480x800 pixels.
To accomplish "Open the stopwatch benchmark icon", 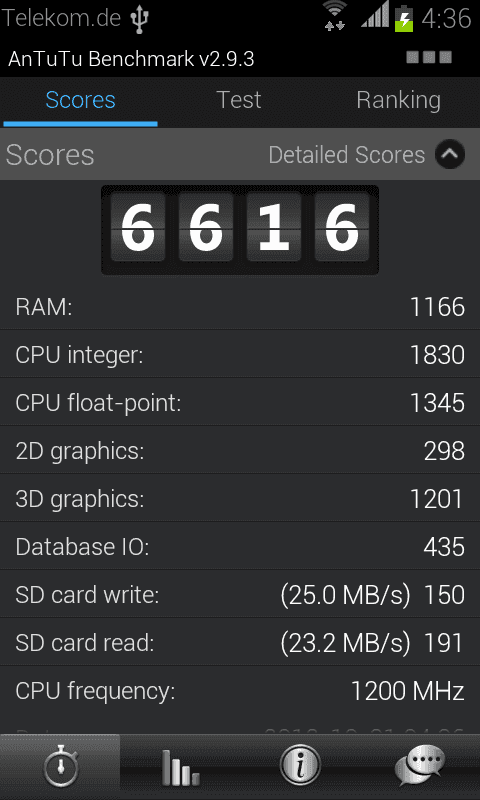I will (x=60, y=766).
